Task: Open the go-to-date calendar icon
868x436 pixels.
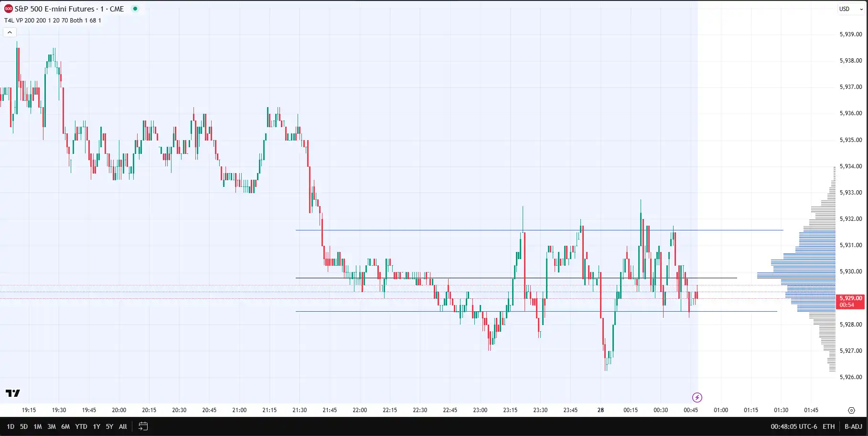Action: coord(143,426)
